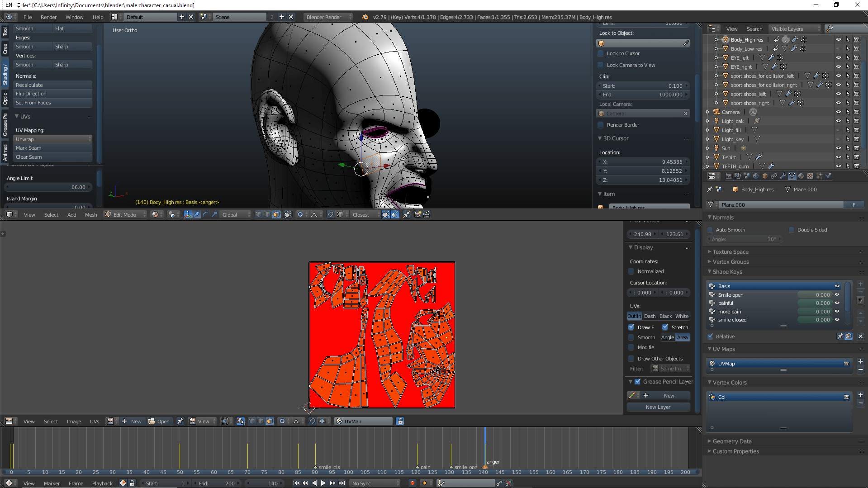Open the Blender Render engine dropdown
The height and width of the screenshot is (488, 868).
[x=328, y=17]
